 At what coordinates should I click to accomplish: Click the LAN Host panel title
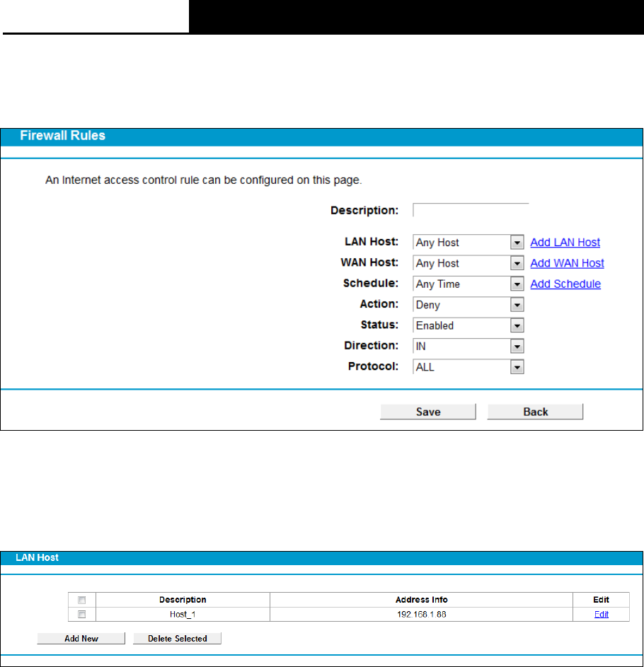[x=37, y=557]
